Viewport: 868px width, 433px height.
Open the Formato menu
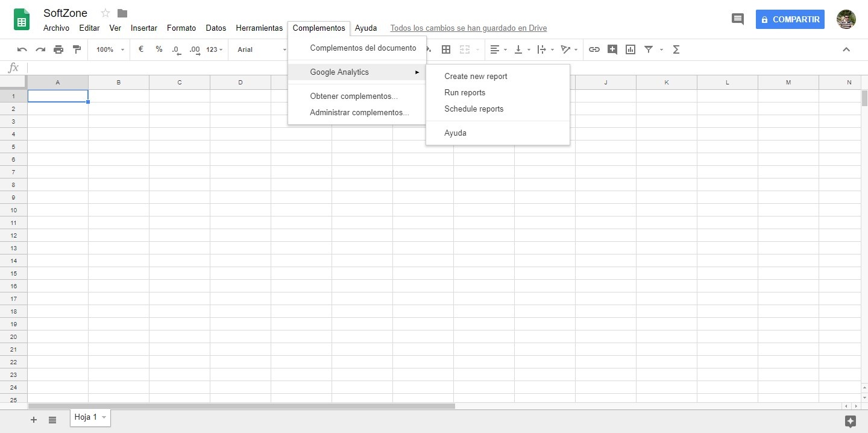[x=181, y=28]
